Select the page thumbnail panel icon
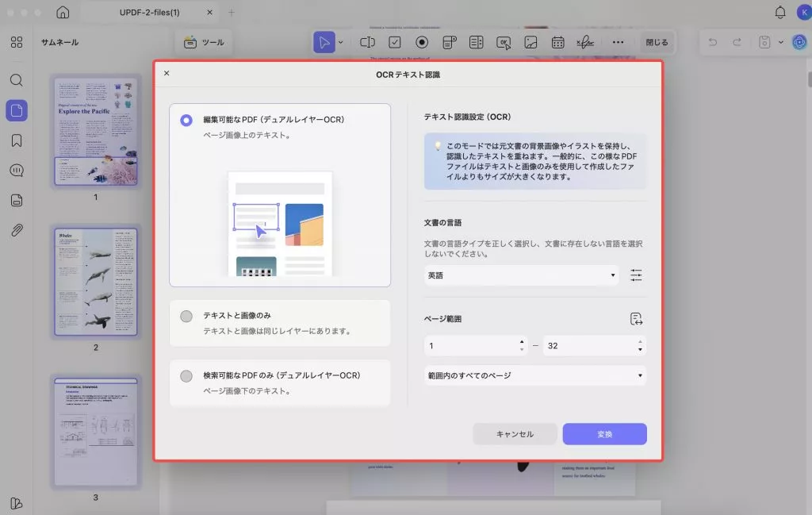812x515 pixels. 17,110
